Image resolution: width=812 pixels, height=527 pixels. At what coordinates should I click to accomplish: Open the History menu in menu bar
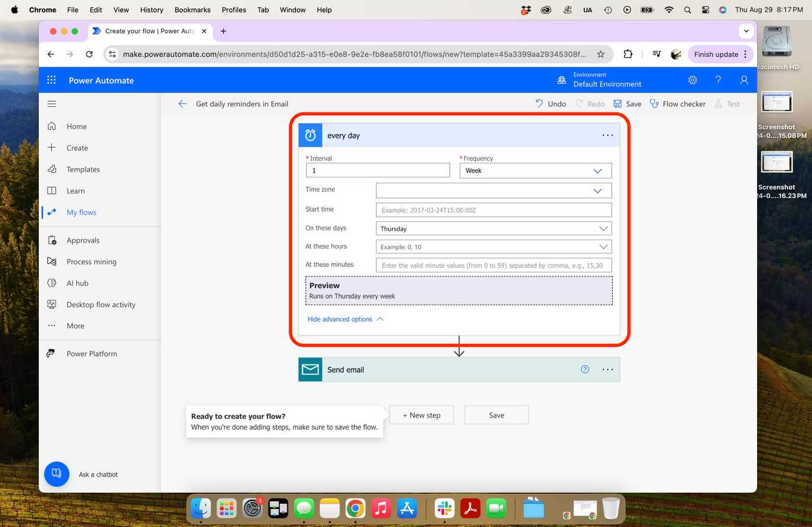pyautogui.click(x=151, y=10)
